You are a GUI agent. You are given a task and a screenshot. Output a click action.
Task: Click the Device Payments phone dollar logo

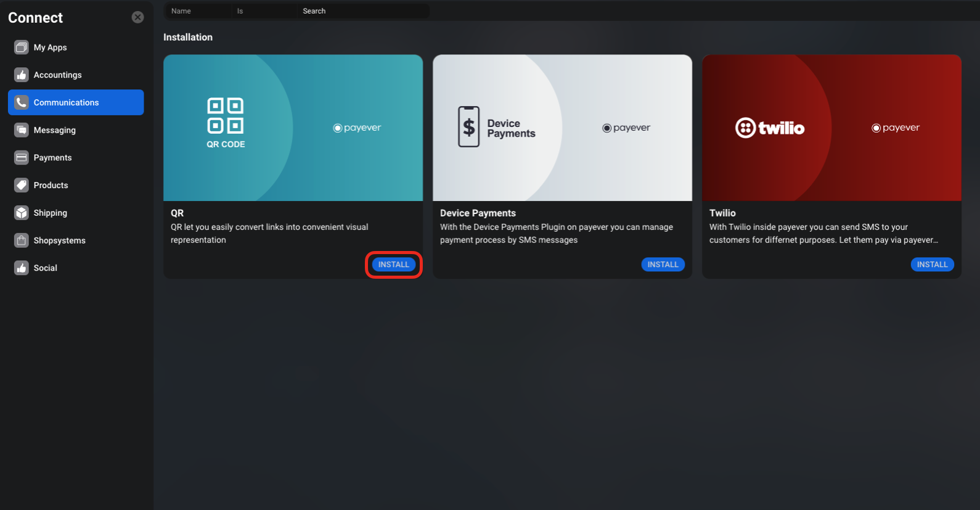pos(497,127)
